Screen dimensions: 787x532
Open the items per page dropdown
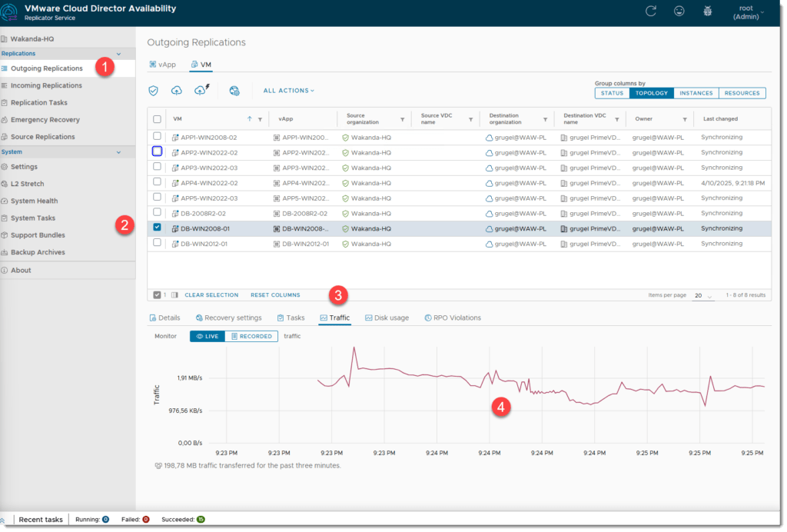coord(702,295)
